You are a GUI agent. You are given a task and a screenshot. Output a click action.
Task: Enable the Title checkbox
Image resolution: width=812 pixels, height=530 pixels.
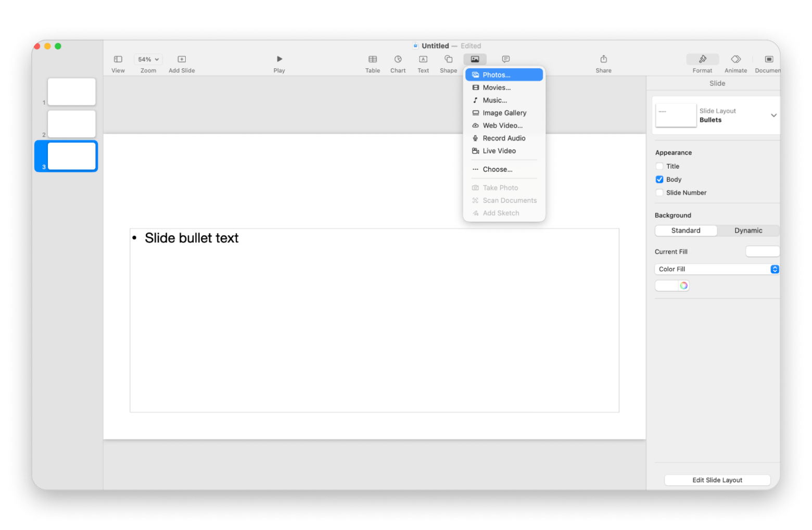tap(659, 166)
